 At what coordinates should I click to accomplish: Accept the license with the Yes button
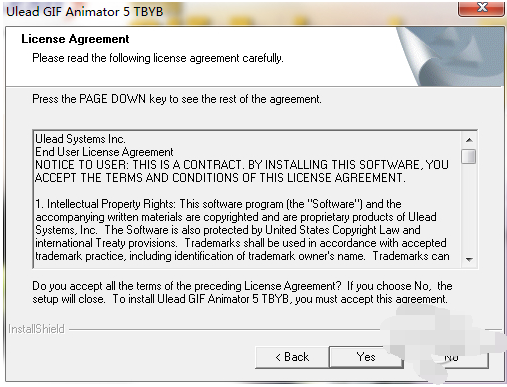pyautogui.click(x=366, y=357)
